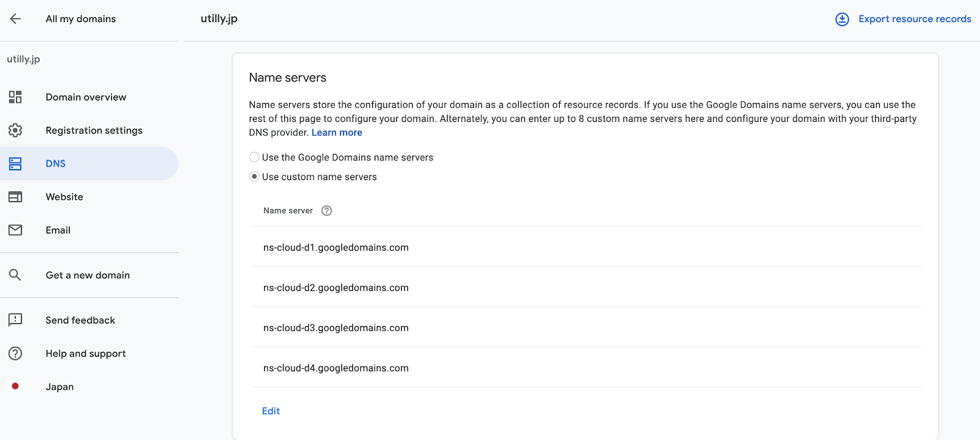This screenshot has width=980, height=440.
Task: Select Use custom name servers option
Action: click(254, 176)
